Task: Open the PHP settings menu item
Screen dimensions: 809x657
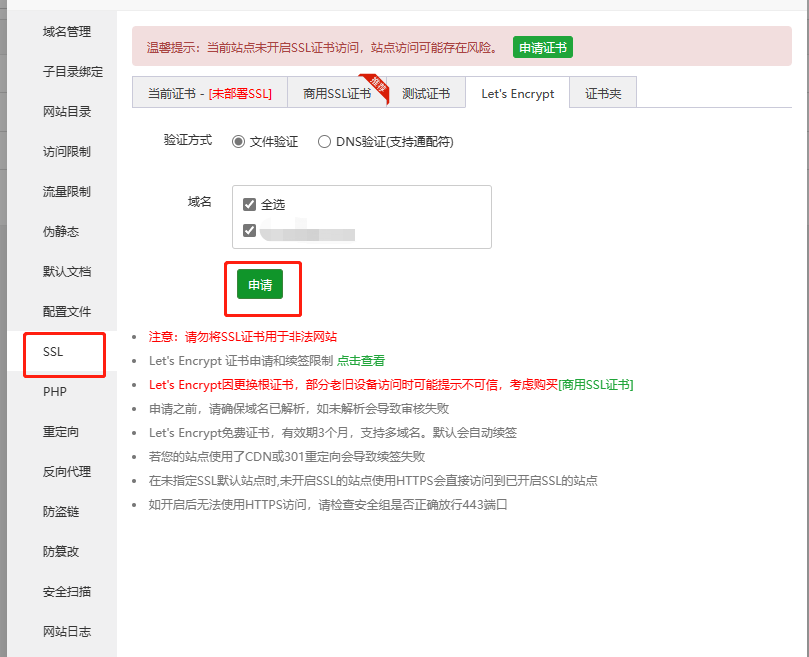Action: pyautogui.click(x=54, y=392)
